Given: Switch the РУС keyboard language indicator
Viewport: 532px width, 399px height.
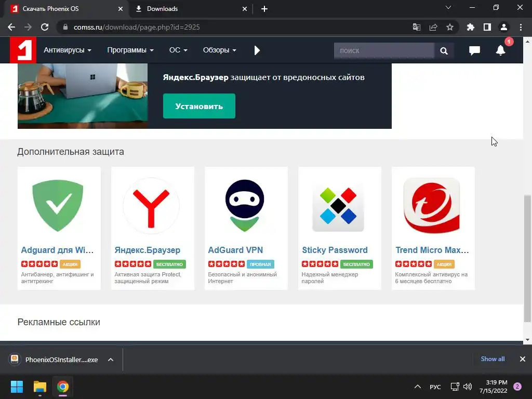Looking at the screenshot, I should [x=435, y=387].
